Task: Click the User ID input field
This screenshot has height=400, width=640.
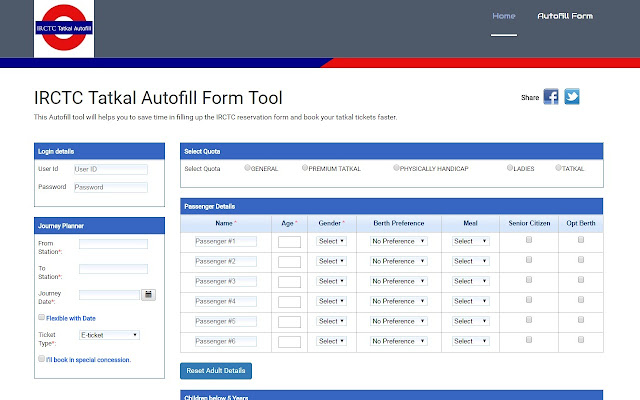Action: 110,169
